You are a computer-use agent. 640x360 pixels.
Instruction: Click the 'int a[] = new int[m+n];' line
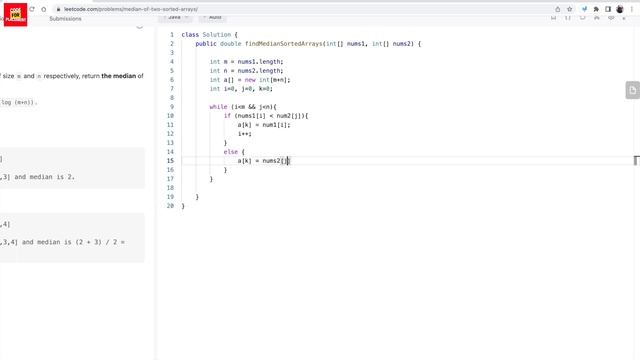[x=250, y=80]
